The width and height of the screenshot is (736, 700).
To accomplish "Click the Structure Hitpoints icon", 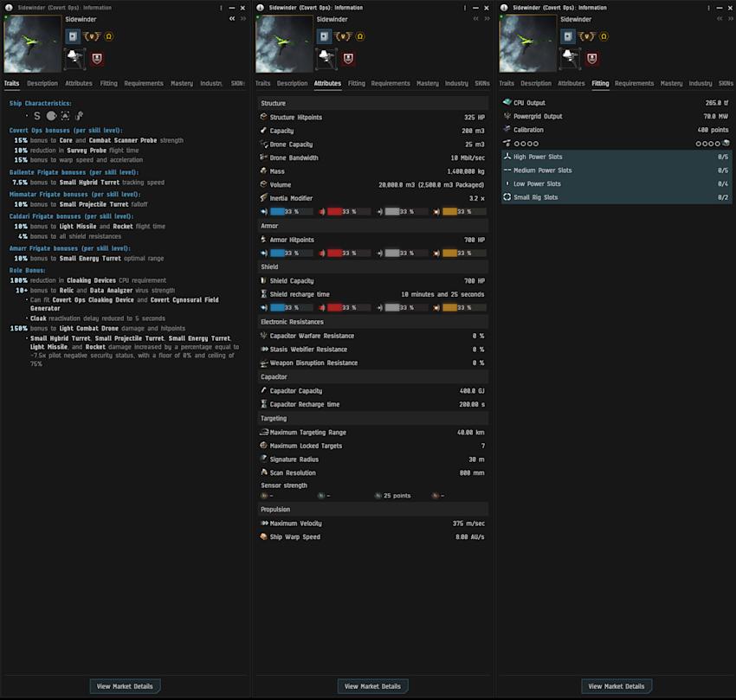I will (263, 117).
